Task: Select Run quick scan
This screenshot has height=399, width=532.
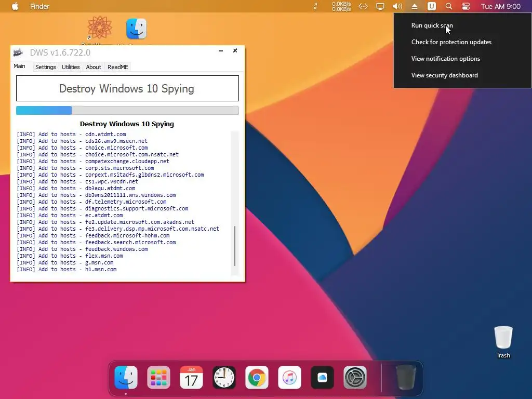Action: click(x=432, y=25)
